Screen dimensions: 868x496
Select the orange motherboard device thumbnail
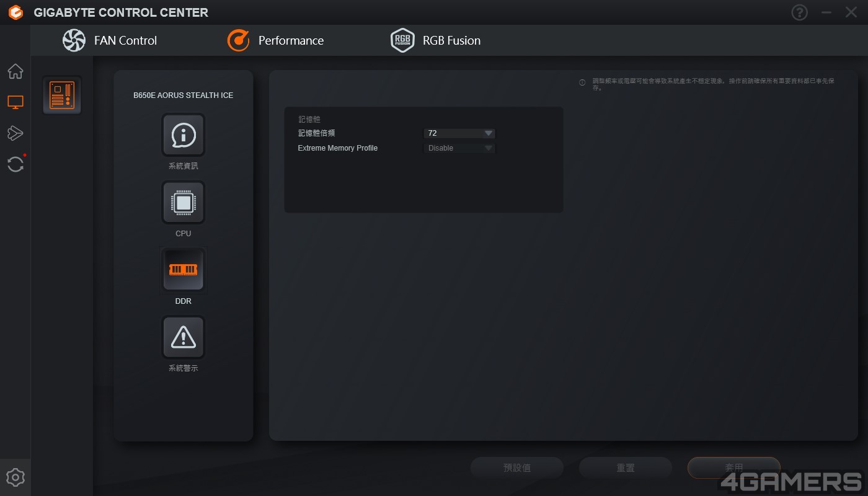pyautogui.click(x=62, y=95)
